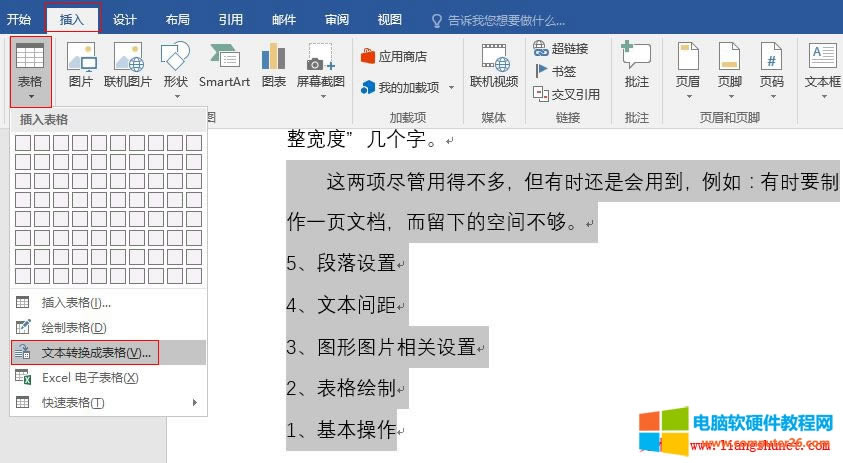The height and width of the screenshot is (463, 843).
Task: Insert a 文本框 text box
Action: (x=822, y=70)
